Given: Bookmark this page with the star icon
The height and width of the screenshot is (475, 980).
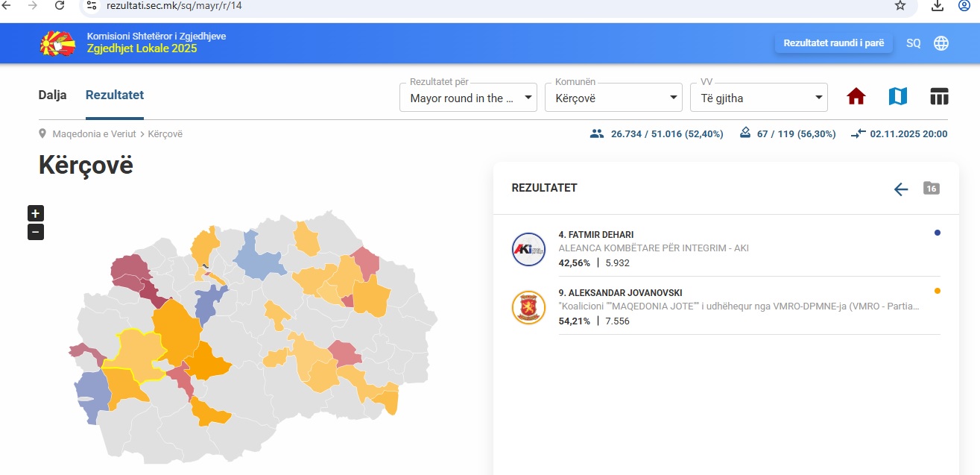Looking at the screenshot, I should [x=900, y=6].
